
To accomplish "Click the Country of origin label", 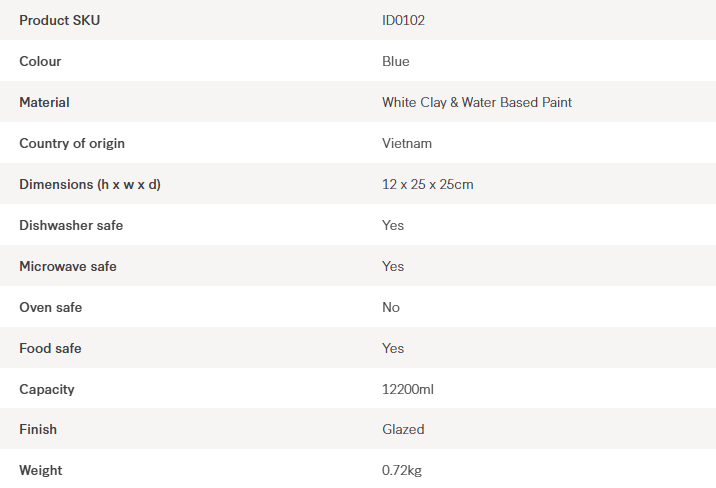I will point(72,143).
